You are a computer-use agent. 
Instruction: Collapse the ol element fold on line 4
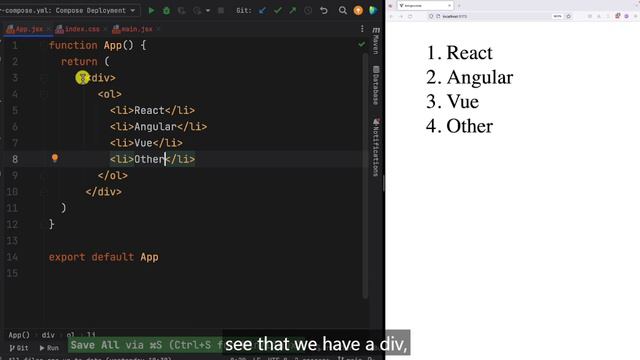44,94
